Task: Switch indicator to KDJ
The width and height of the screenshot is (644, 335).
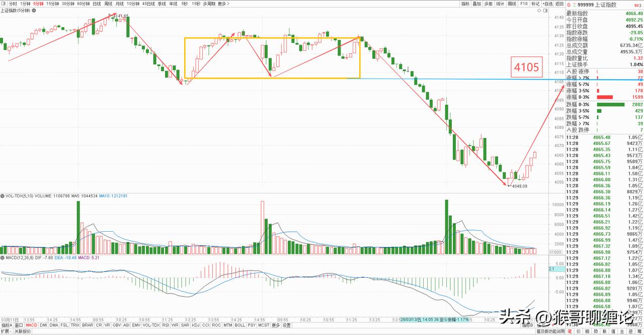Action: [x=195, y=325]
